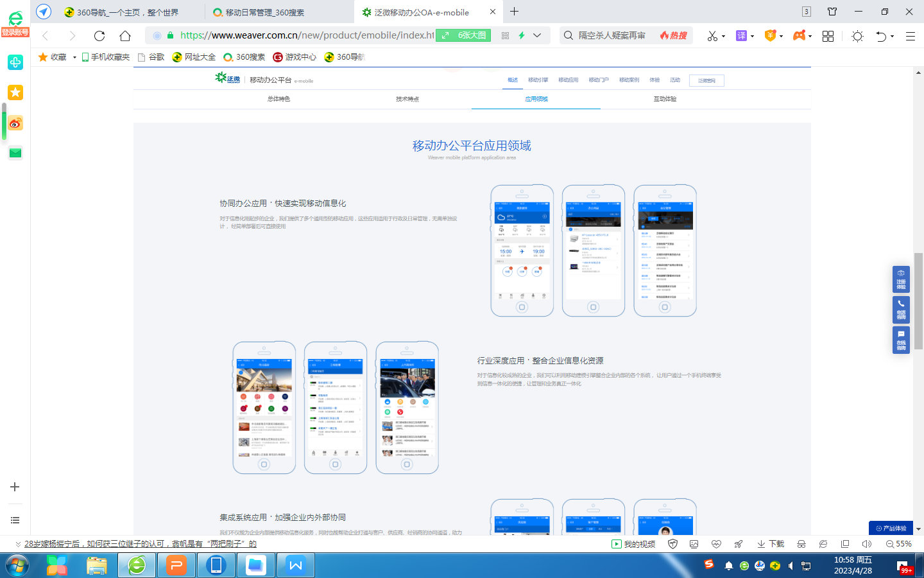Click the lightning speed mode icon
Screen dimensions: 924x578
coord(522,35)
